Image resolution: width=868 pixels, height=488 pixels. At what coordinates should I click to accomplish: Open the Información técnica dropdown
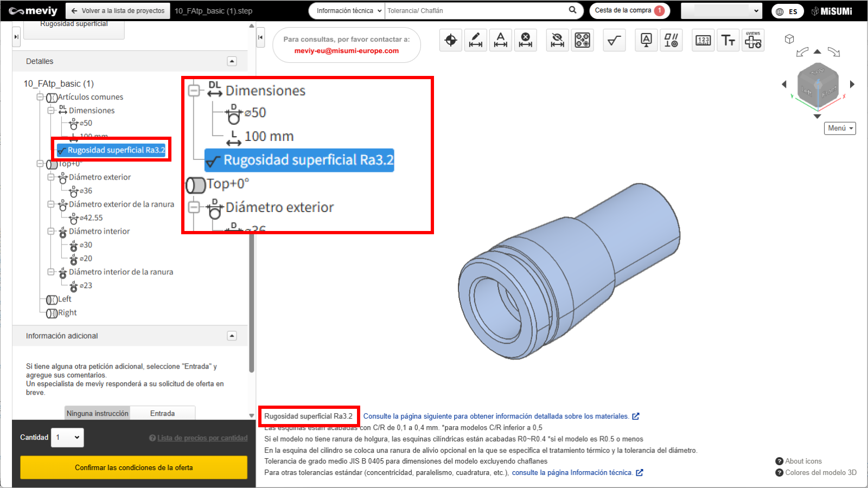click(347, 11)
